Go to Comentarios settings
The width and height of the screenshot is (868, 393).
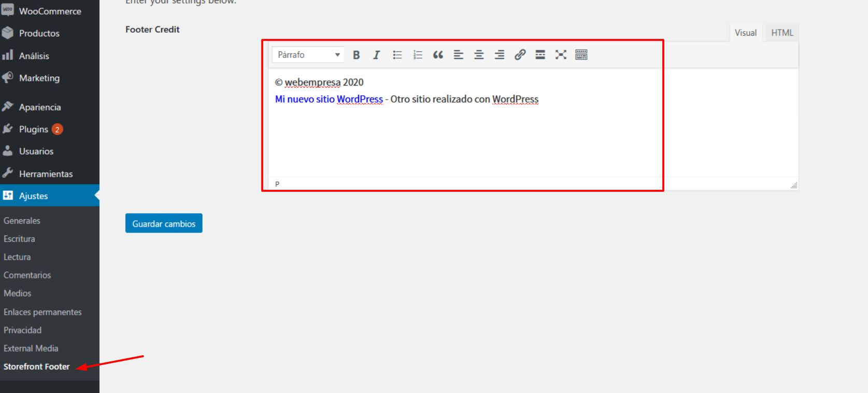pyautogui.click(x=27, y=275)
